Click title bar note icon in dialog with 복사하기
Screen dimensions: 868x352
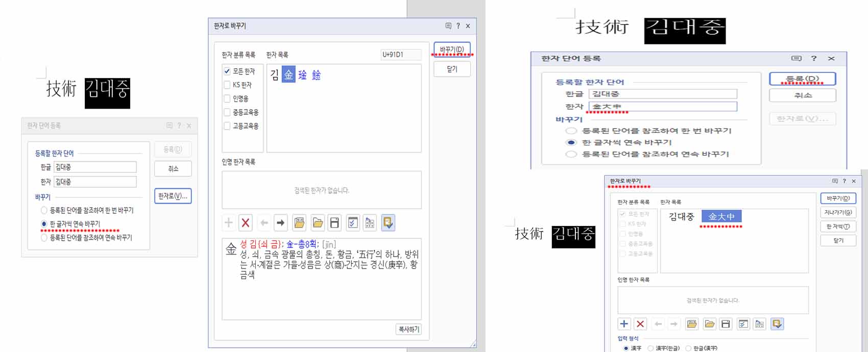(x=448, y=26)
